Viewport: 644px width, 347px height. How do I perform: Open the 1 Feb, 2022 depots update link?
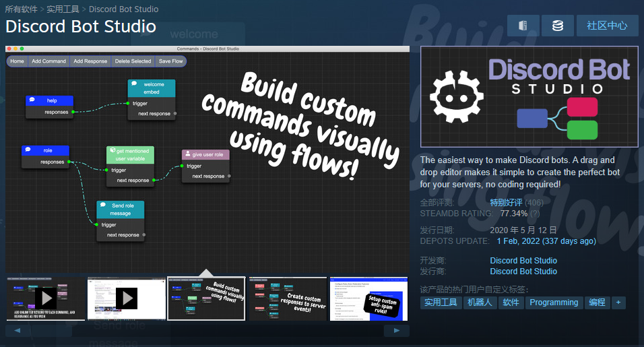[x=546, y=241]
